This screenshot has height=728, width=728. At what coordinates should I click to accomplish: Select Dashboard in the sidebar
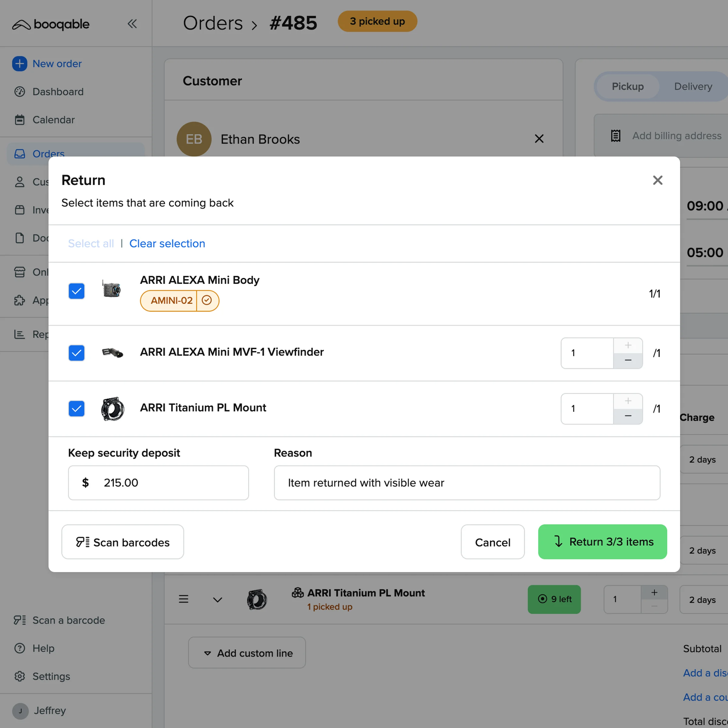58,92
